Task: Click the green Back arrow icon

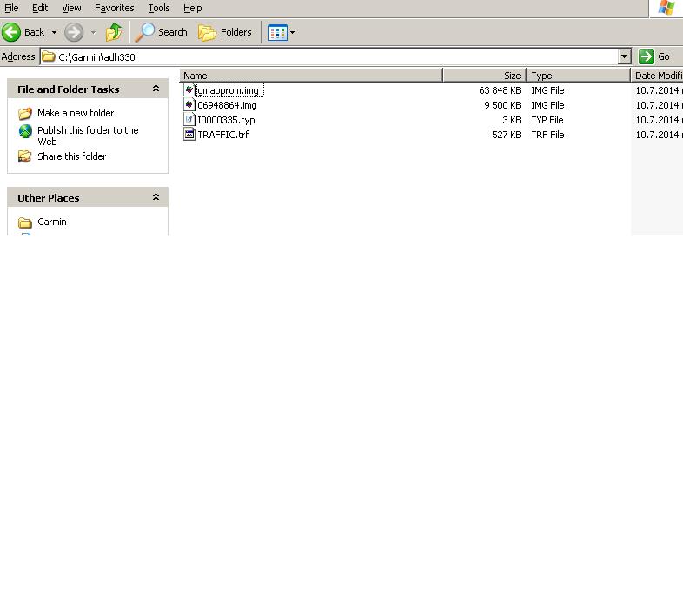Action: (11, 32)
